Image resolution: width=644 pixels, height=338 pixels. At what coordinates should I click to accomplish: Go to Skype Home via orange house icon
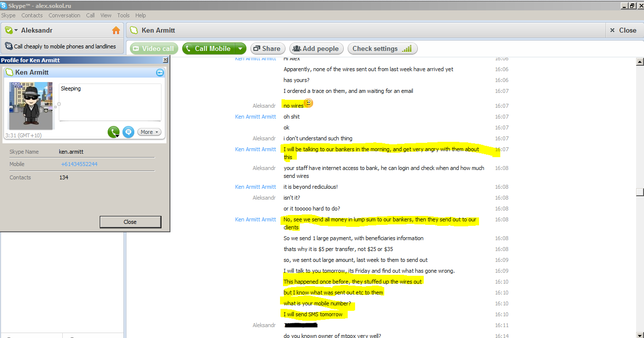[116, 31]
